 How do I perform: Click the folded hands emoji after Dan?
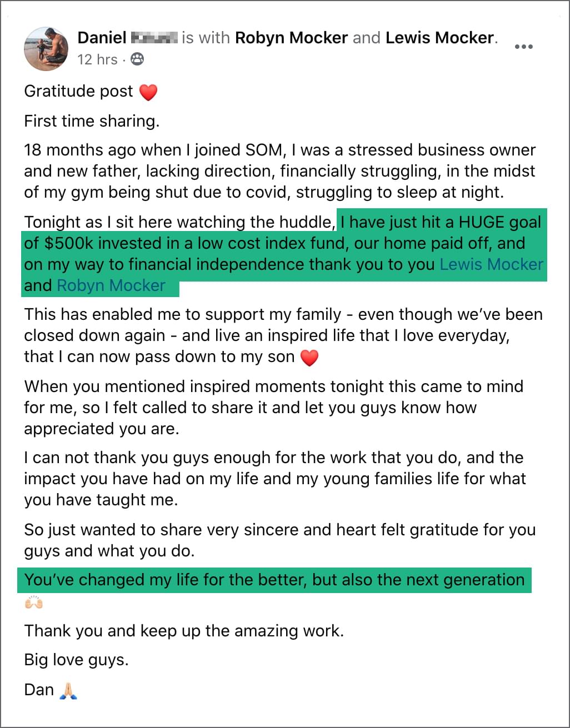tap(68, 690)
